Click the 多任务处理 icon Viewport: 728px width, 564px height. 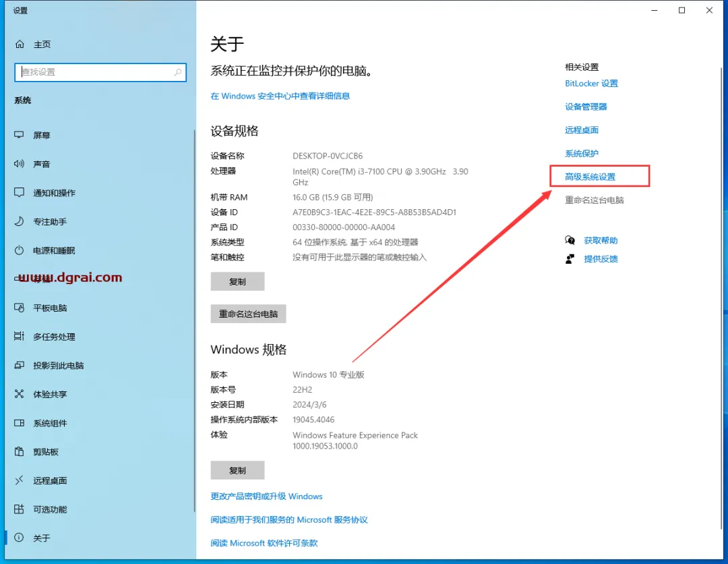pos(19,337)
